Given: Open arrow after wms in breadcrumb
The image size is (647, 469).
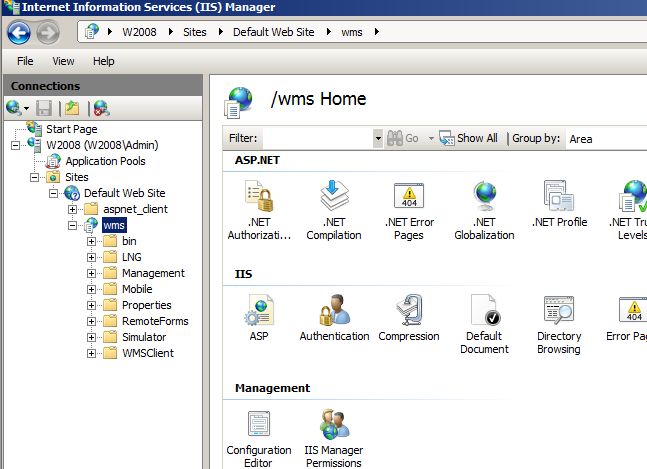Looking at the screenshot, I should click(377, 32).
